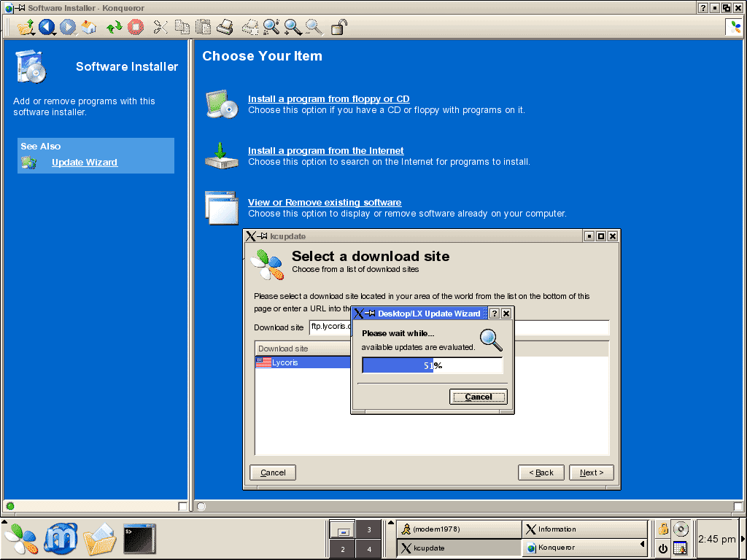Click the 51% update progress bar
Screen dimensions: 747x560
(433, 365)
